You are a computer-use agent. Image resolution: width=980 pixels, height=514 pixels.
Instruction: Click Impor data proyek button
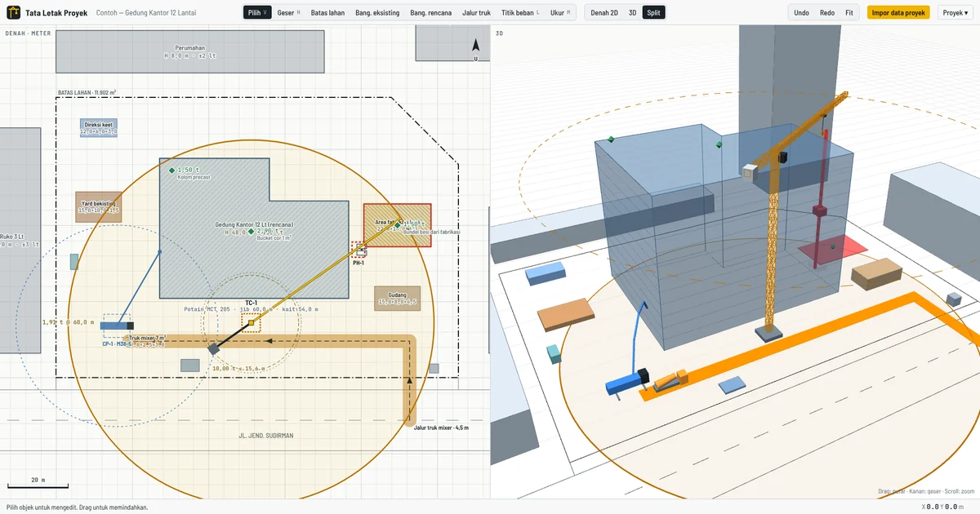pos(898,13)
